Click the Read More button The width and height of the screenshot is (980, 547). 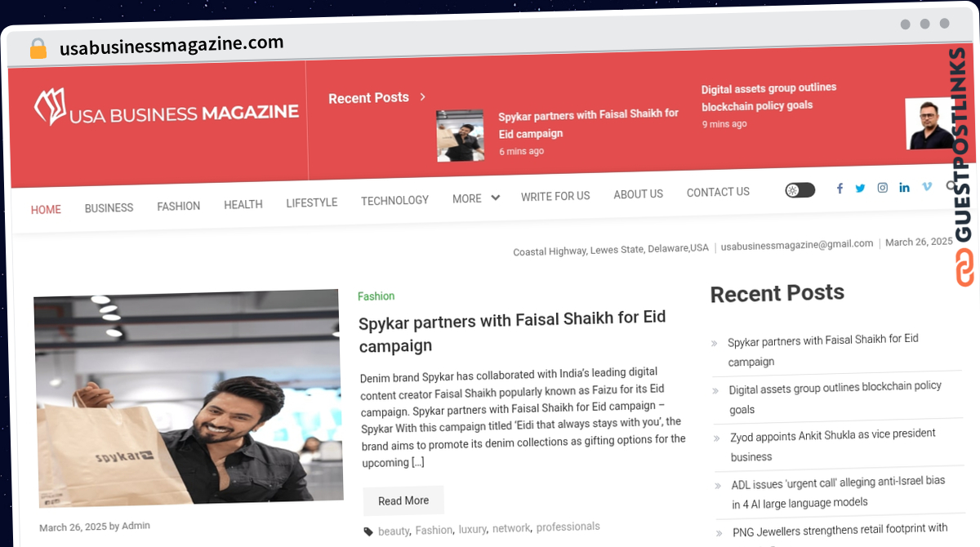pos(403,500)
